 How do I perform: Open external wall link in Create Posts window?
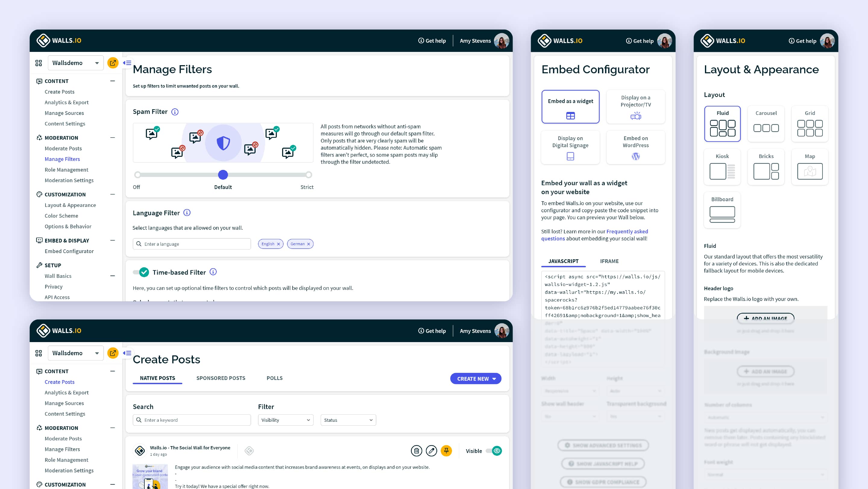click(x=113, y=353)
